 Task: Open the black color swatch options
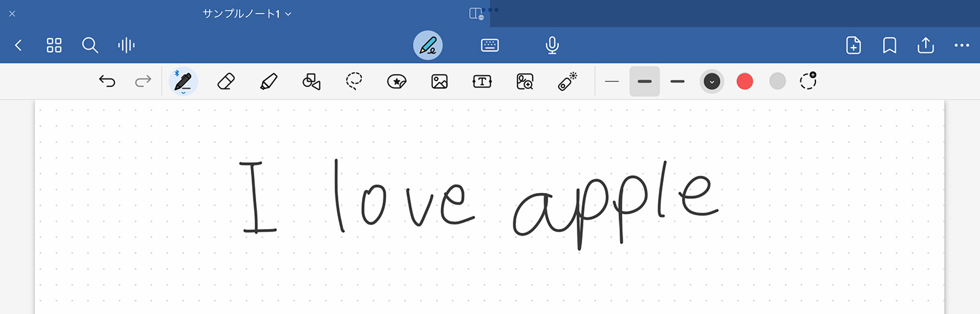[712, 81]
